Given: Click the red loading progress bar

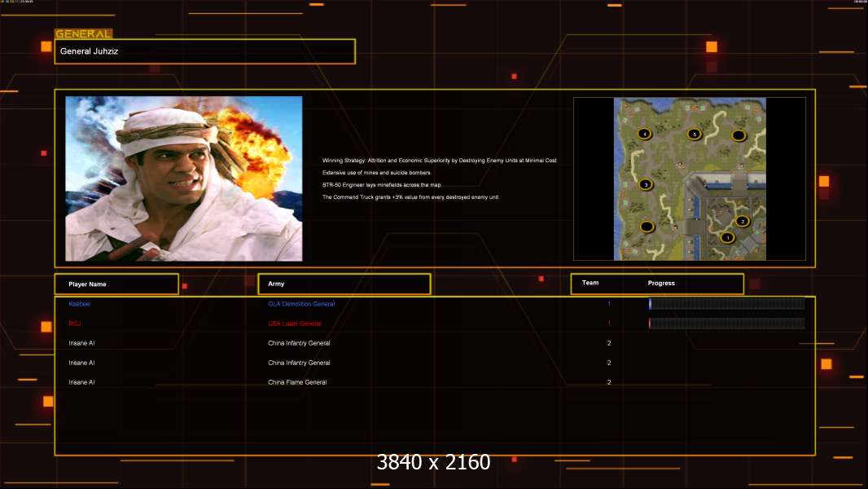Looking at the screenshot, I should coord(727,324).
